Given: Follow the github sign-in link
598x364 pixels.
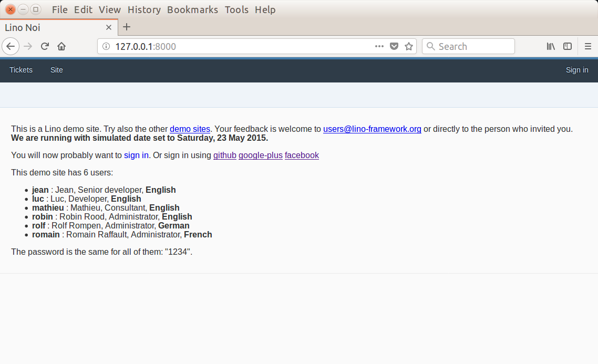Looking at the screenshot, I should (224, 155).
